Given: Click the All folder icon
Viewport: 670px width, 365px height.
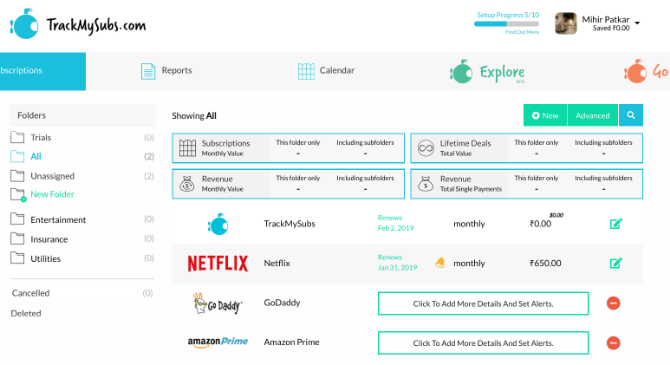Looking at the screenshot, I should click(x=17, y=156).
